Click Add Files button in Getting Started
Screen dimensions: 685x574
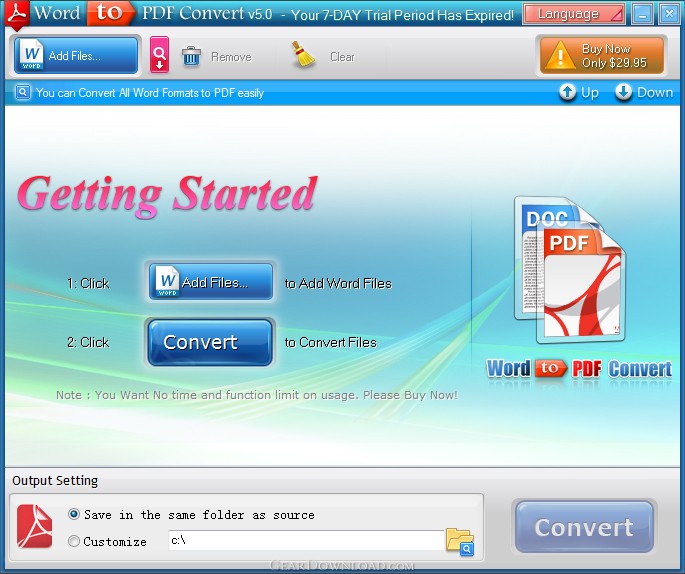pos(211,282)
